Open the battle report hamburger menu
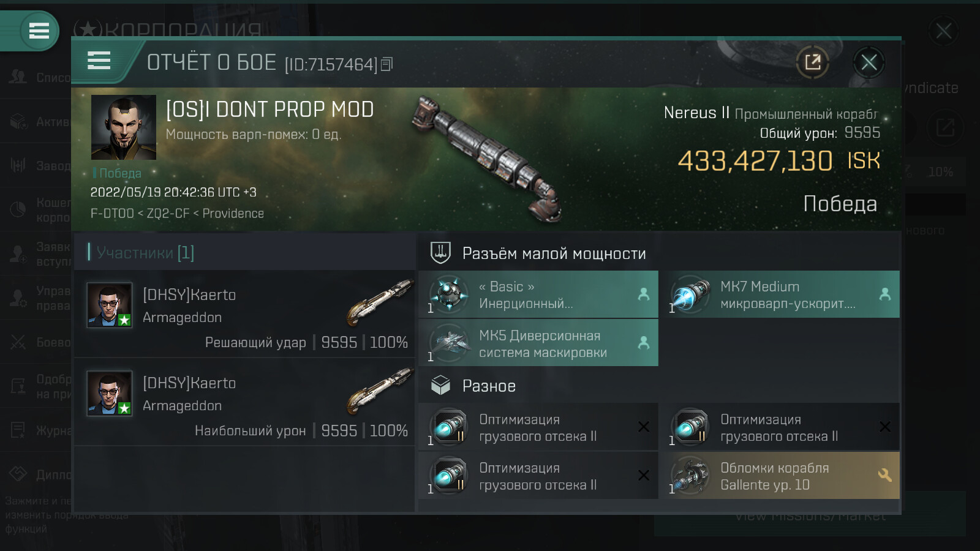 [99, 61]
